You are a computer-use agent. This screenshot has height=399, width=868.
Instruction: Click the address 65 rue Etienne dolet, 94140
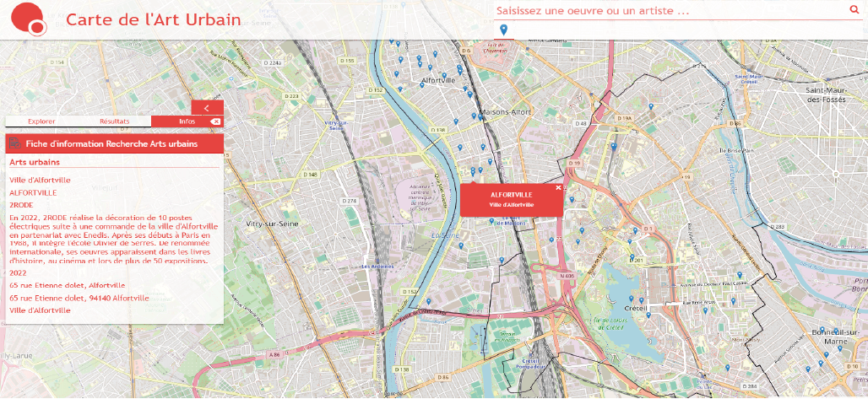pyautogui.click(x=79, y=298)
